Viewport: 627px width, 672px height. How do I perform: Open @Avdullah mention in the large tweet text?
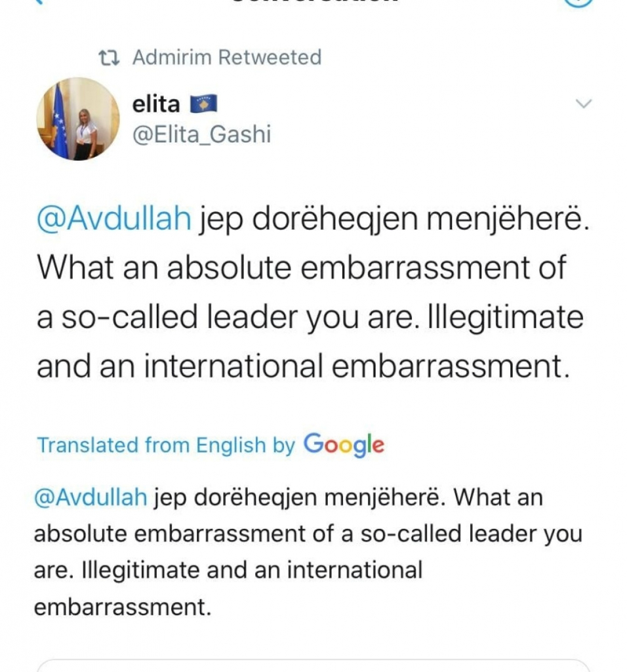coord(114,220)
